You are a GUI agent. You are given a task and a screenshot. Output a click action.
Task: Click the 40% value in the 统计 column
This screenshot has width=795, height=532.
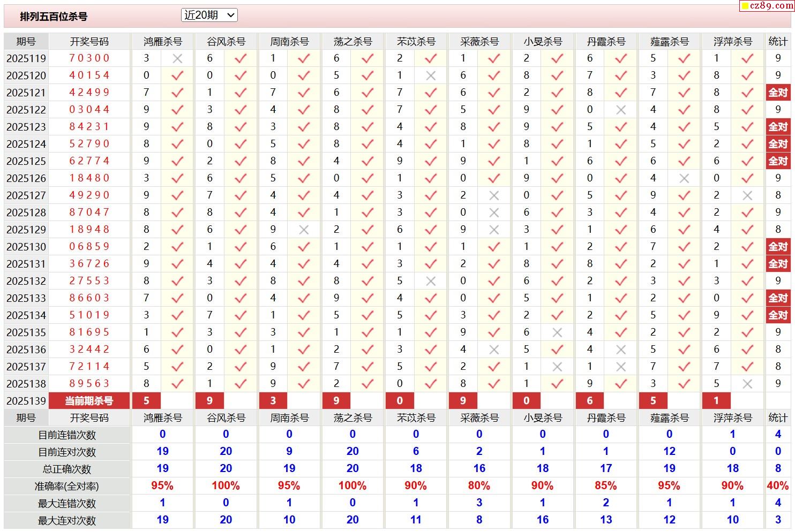(x=777, y=486)
